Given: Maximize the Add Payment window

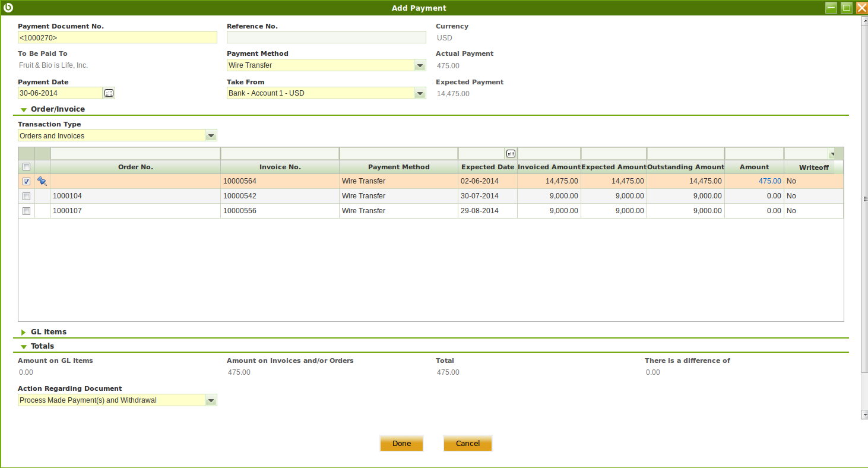Looking at the screenshot, I should (847, 8).
